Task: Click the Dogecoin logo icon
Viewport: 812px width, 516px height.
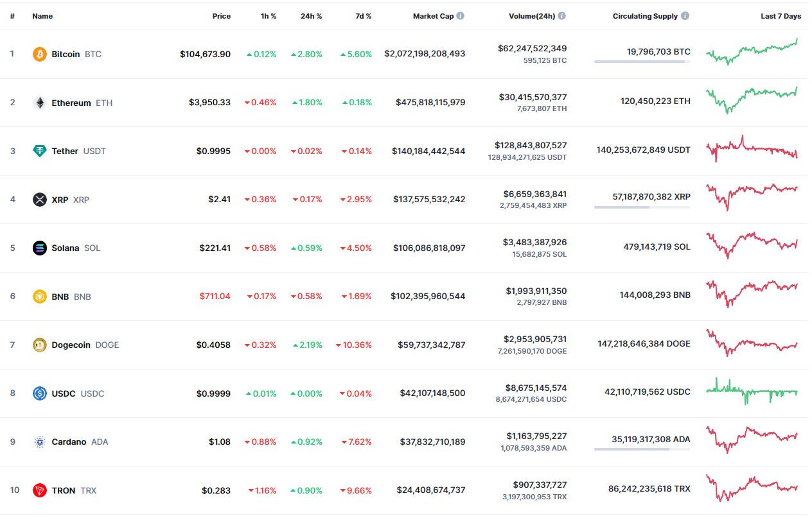Action: coord(40,345)
